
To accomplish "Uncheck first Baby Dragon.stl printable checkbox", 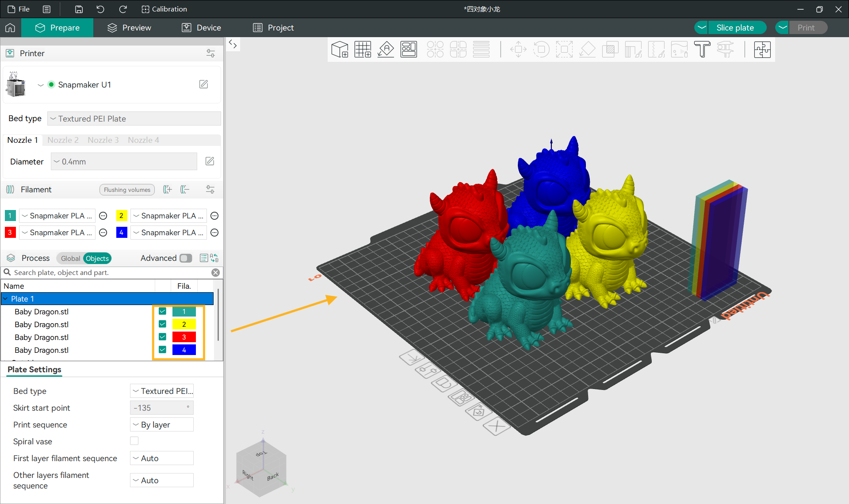I will click(162, 312).
